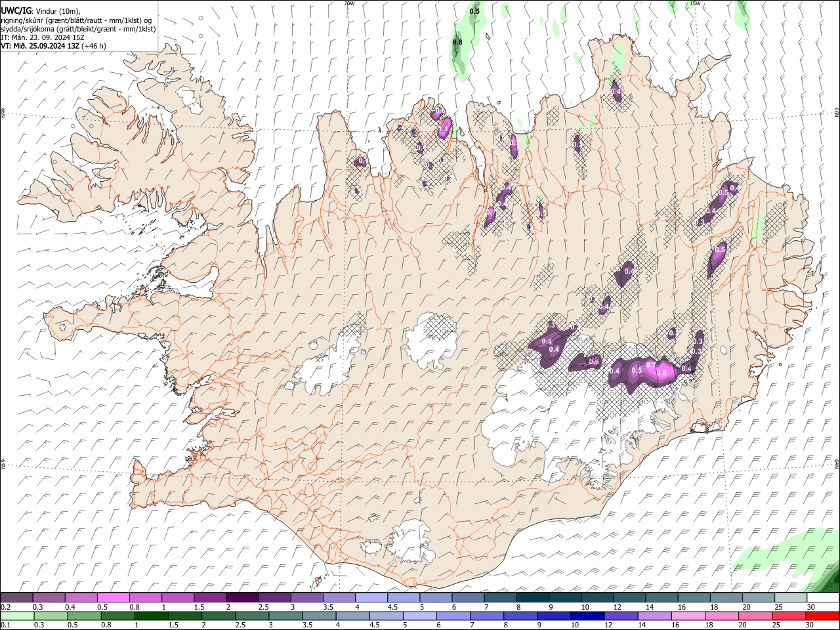Click the '0.1' label under the lower legend row
Image resolution: width=840 pixels, height=630 pixels.
[x=5, y=625]
